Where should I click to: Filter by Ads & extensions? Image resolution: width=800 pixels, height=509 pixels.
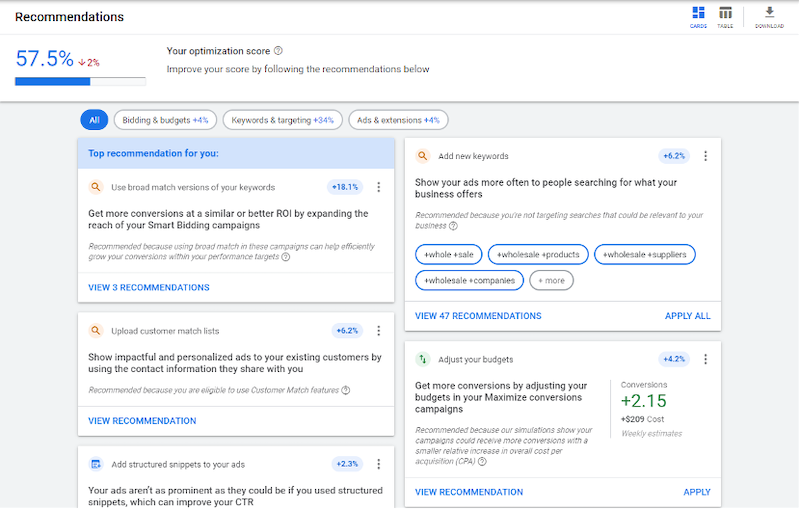(398, 120)
